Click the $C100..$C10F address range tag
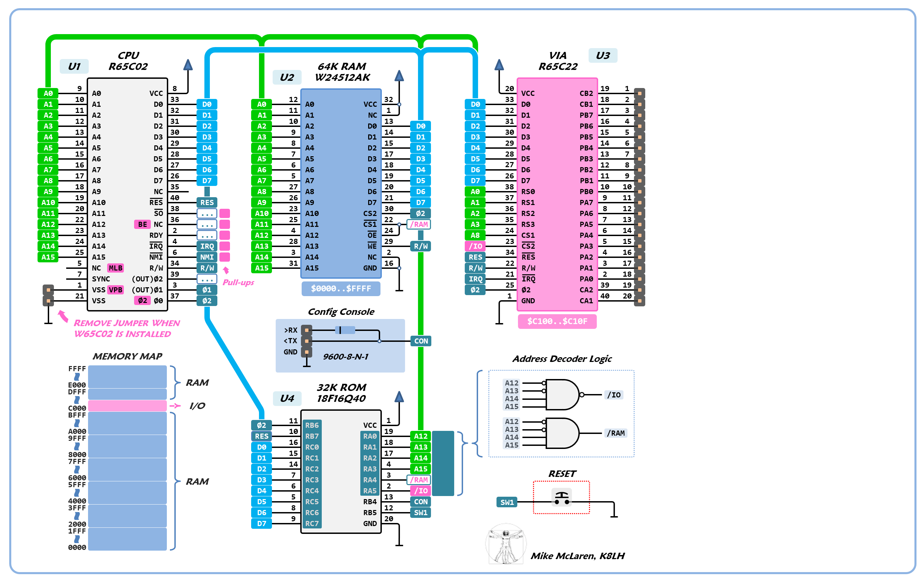The width and height of the screenshot is (924, 582). tap(557, 321)
